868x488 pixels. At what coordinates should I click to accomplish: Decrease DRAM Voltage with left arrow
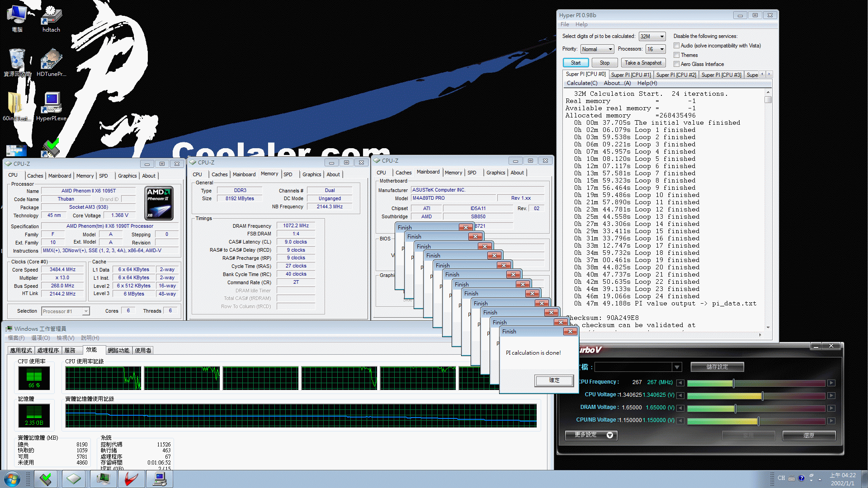tap(680, 408)
